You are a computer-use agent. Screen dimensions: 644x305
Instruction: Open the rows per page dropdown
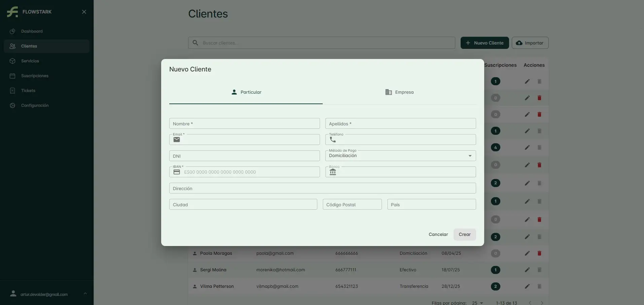[x=477, y=303]
